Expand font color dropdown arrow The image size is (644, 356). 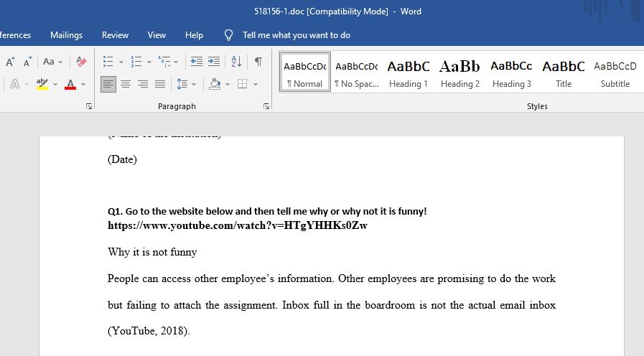click(83, 85)
